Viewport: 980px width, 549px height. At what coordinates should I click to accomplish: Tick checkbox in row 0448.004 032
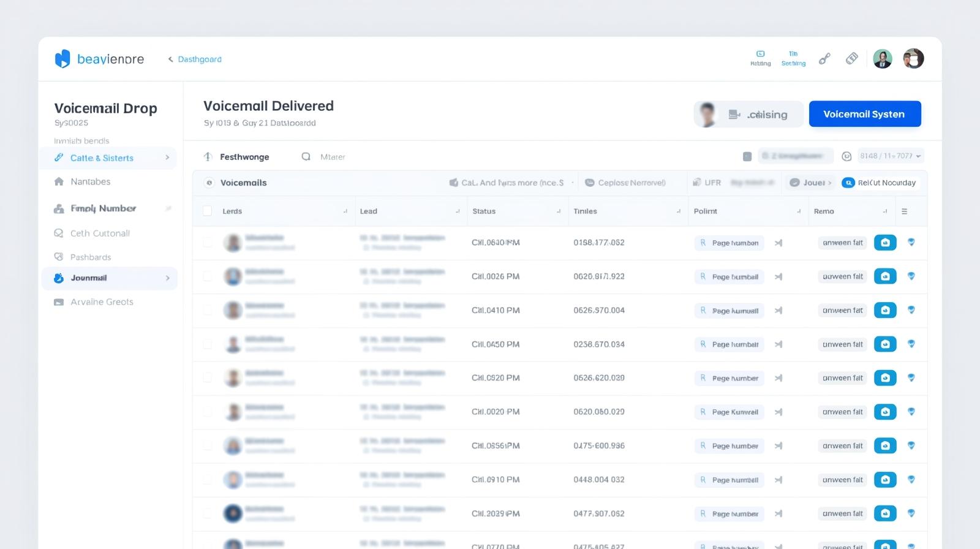[207, 480]
